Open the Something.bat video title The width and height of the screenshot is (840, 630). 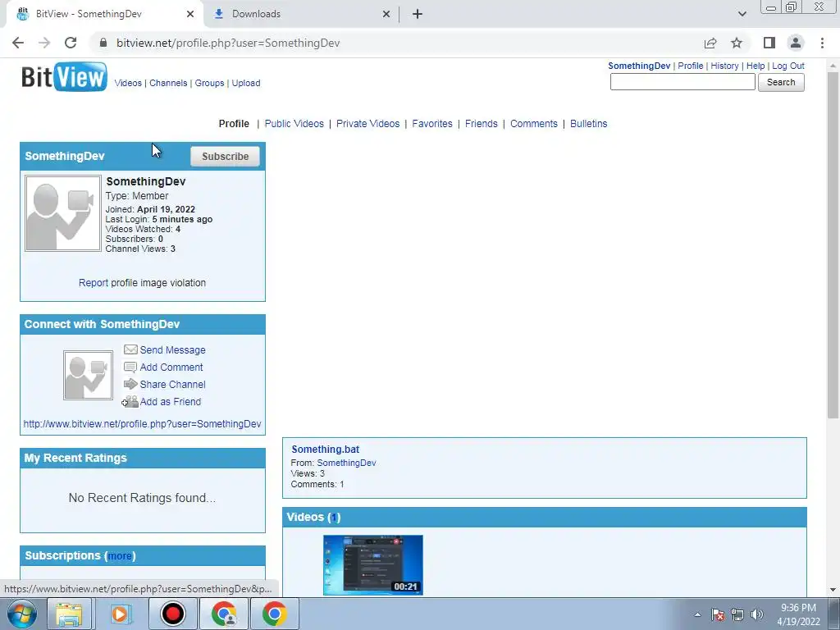325,450
